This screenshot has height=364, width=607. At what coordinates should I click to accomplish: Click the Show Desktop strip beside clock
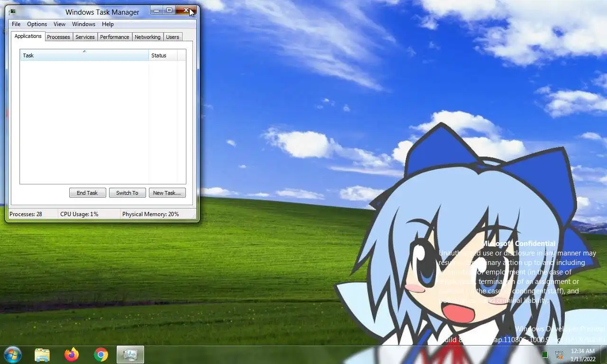(603, 355)
